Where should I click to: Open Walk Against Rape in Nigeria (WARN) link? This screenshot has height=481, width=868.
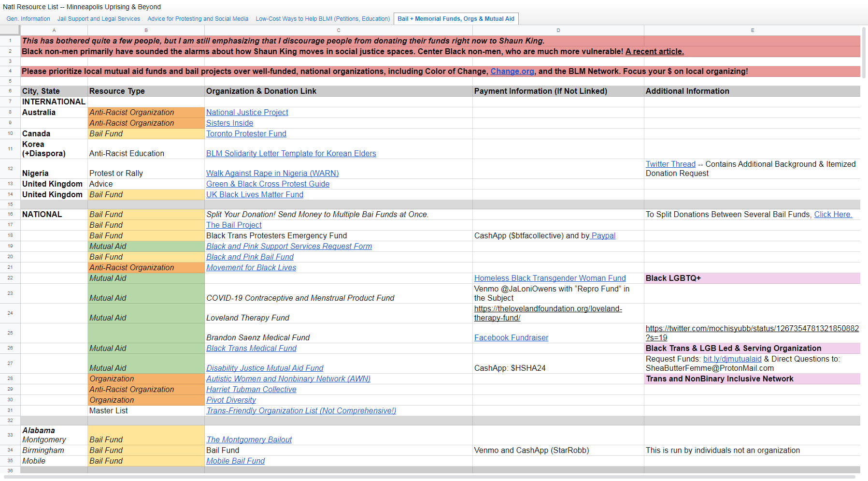pyautogui.click(x=272, y=173)
